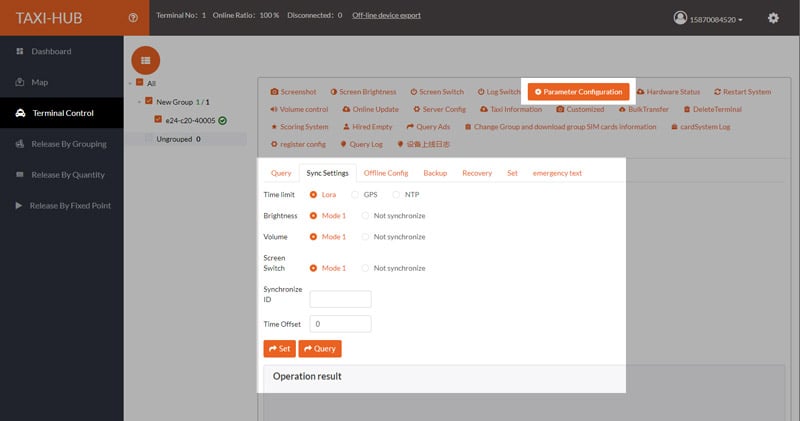Open Taxi Information
800x421 pixels.
(x=511, y=109)
